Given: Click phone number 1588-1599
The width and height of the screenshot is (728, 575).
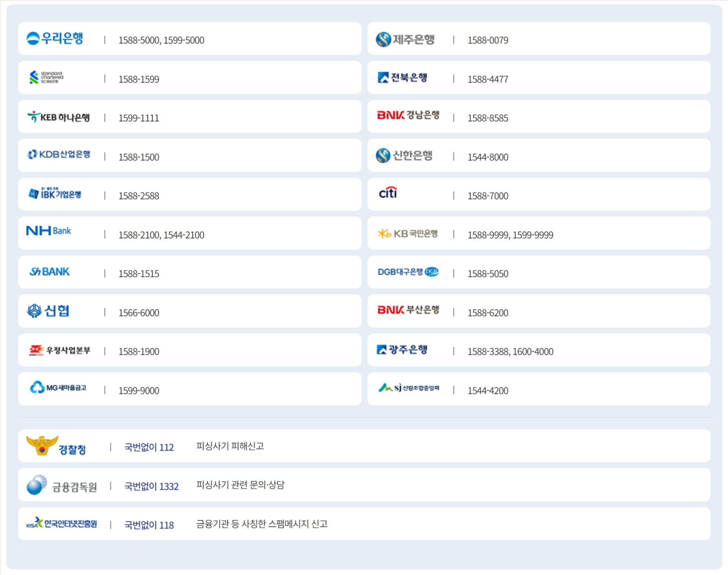Looking at the screenshot, I should 139,79.
